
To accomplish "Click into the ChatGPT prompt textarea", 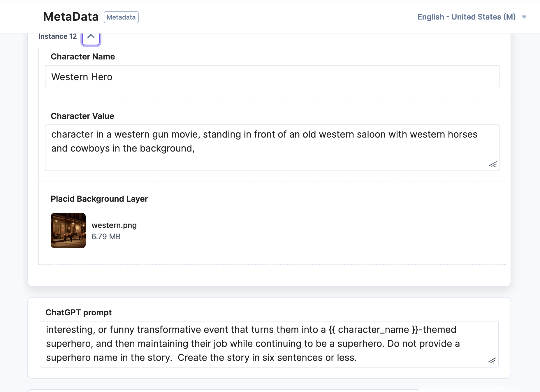I will point(269,344).
